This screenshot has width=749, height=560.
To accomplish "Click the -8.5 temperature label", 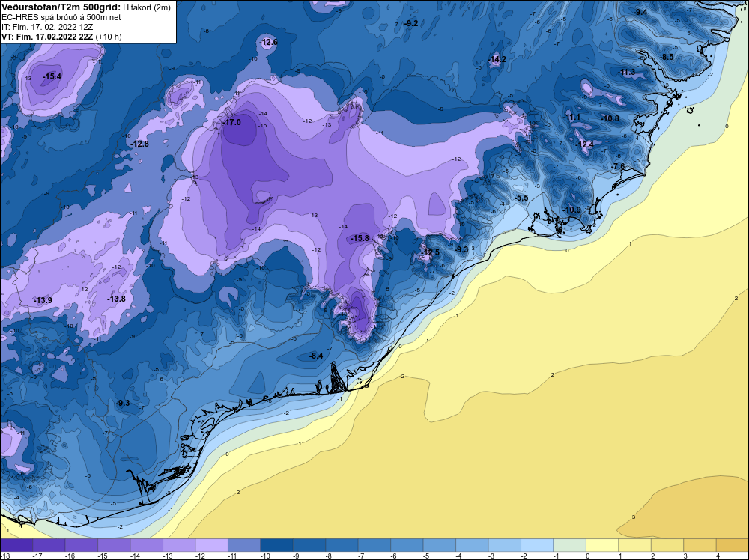I will (x=667, y=57).
